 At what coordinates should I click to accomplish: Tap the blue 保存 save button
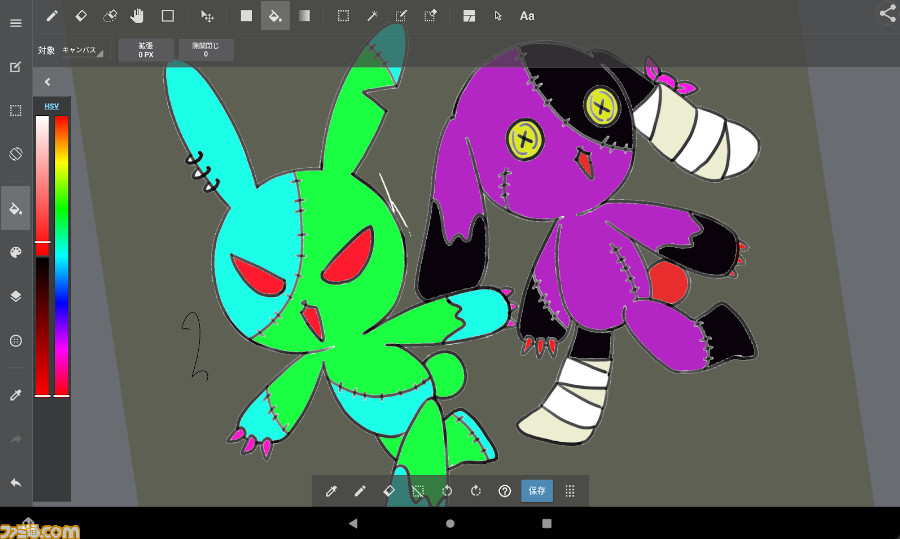pos(537,491)
